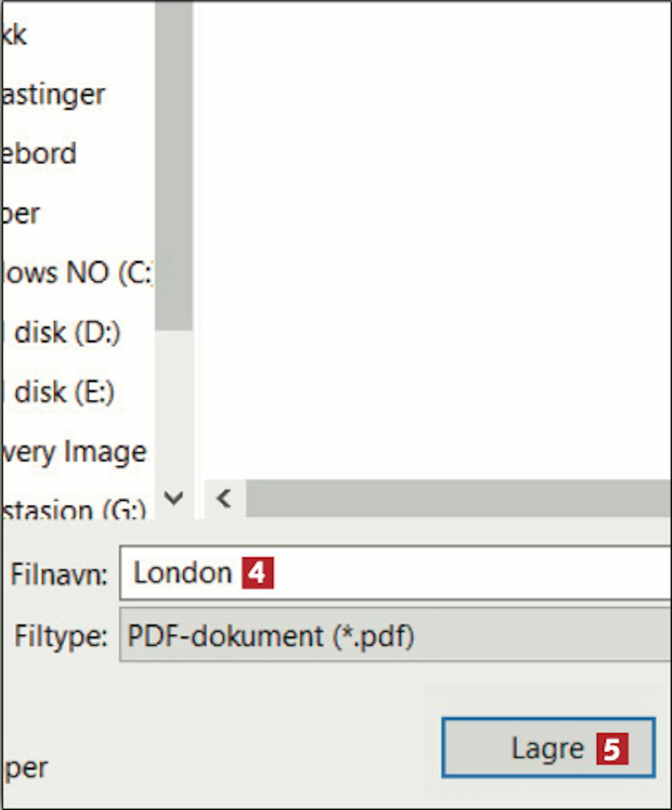Select the "per" entry below Skrivebord
Viewport: 672px width, 810px height.
coord(22,214)
